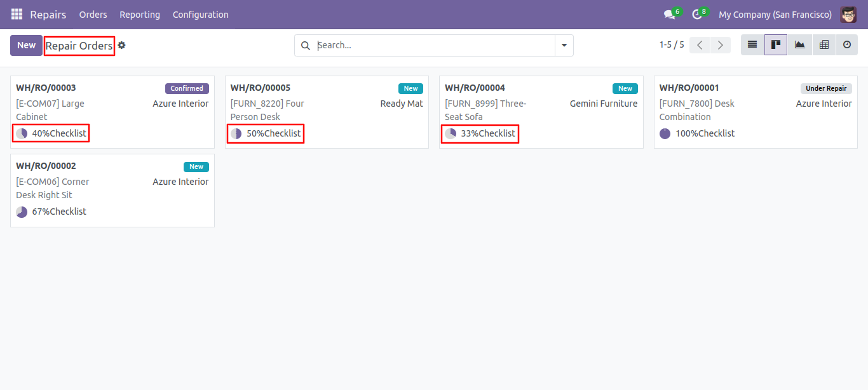Image resolution: width=868 pixels, height=390 pixels.
Task: Click the Repairs app title
Action: point(48,14)
